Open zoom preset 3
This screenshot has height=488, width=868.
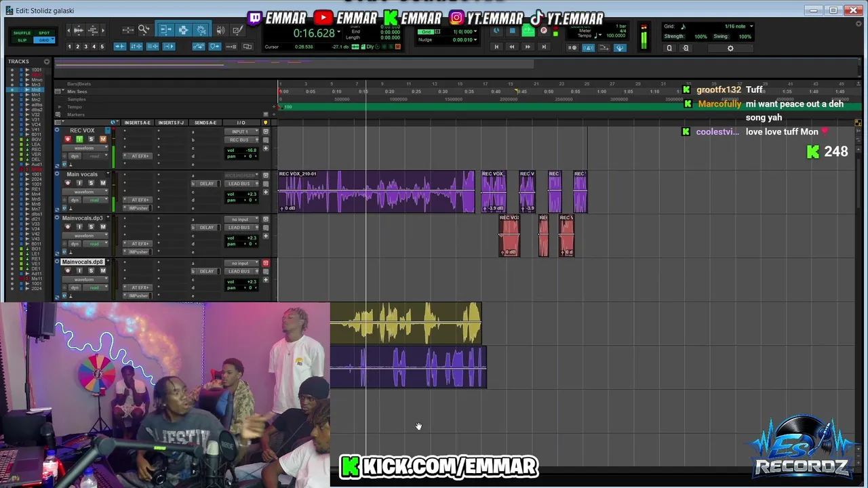85,47
